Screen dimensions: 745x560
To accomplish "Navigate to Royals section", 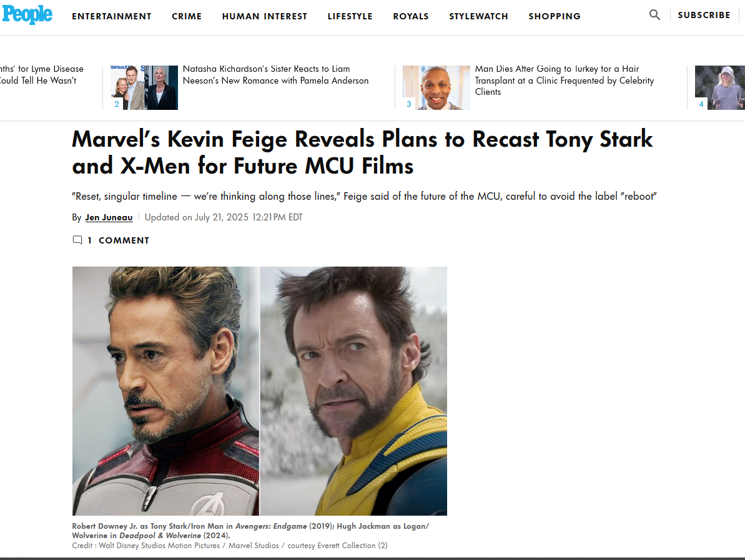I will (x=411, y=16).
